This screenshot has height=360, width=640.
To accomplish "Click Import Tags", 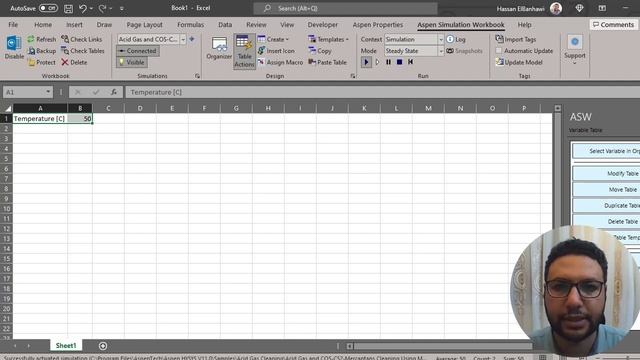I will pos(516,39).
